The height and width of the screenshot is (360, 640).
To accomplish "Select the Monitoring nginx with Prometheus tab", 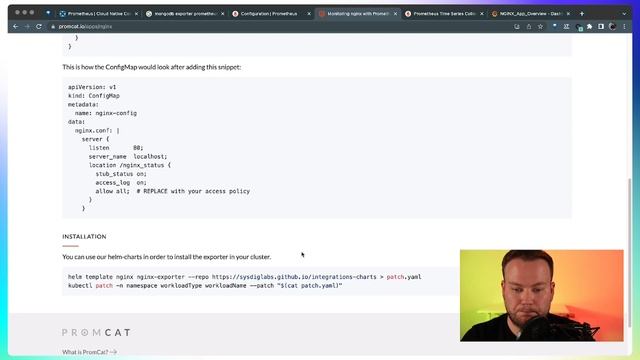I will [x=358, y=13].
